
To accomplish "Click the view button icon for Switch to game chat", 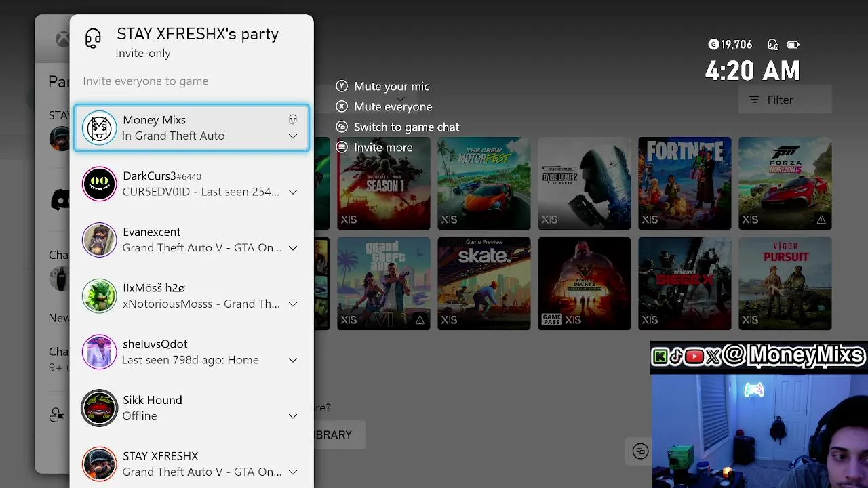I will 342,127.
